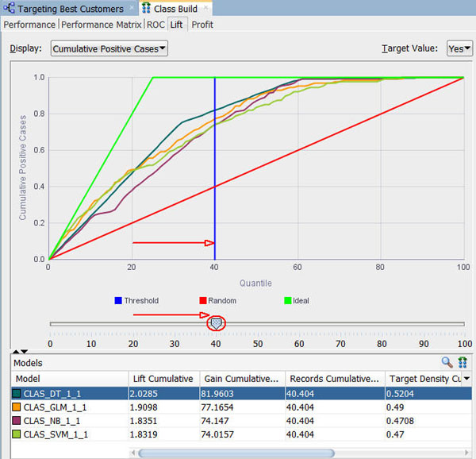Screen dimensions: 476x459
Task: Close the Targeting Best Customers tab
Action: [x=132, y=8]
